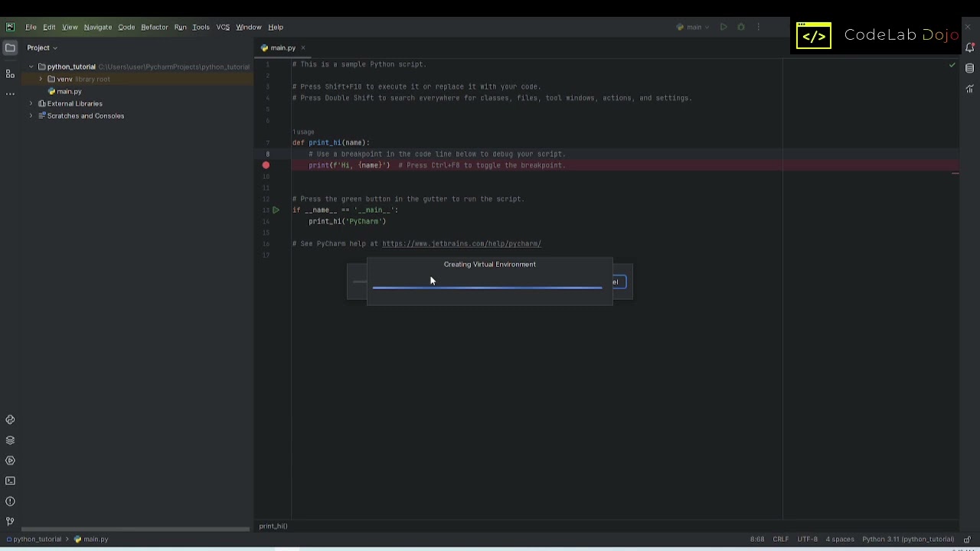Open the Help menu
Screen dimensions: 980x551
pyautogui.click(x=276, y=27)
